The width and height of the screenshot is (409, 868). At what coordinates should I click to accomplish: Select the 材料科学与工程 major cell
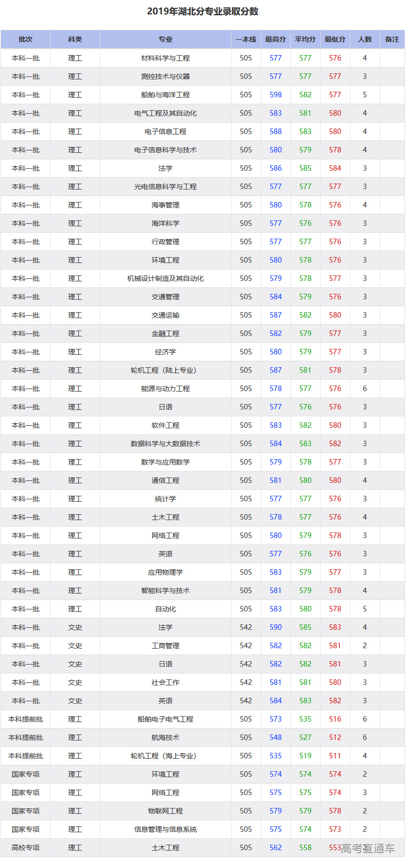click(165, 58)
